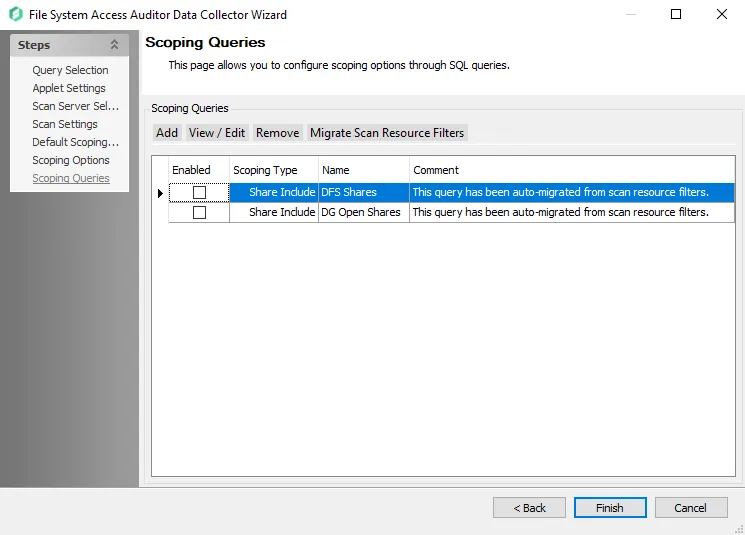Go to Query Selection step
The height and width of the screenshot is (535, 745).
pos(70,70)
